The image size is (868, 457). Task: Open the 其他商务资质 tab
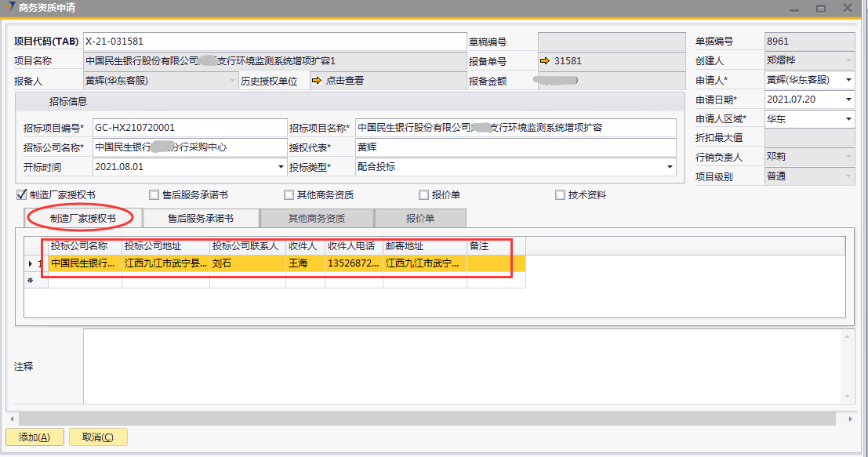click(317, 218)
